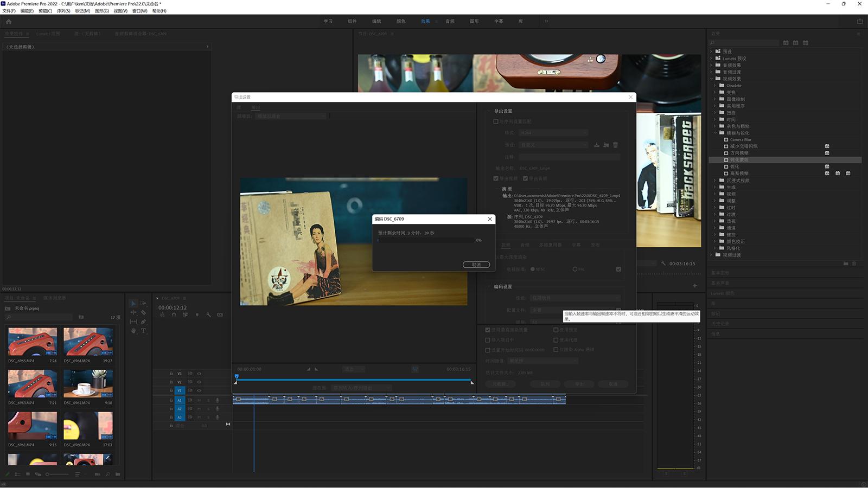Select the DSC_6962.MP4 clip thumbnail

point(88,383)
